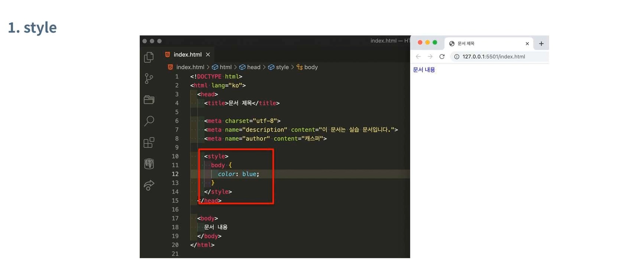Viewport: 644px width, 275px height.
Task: Click the color property on line 12
Action: tap(227, 174)
